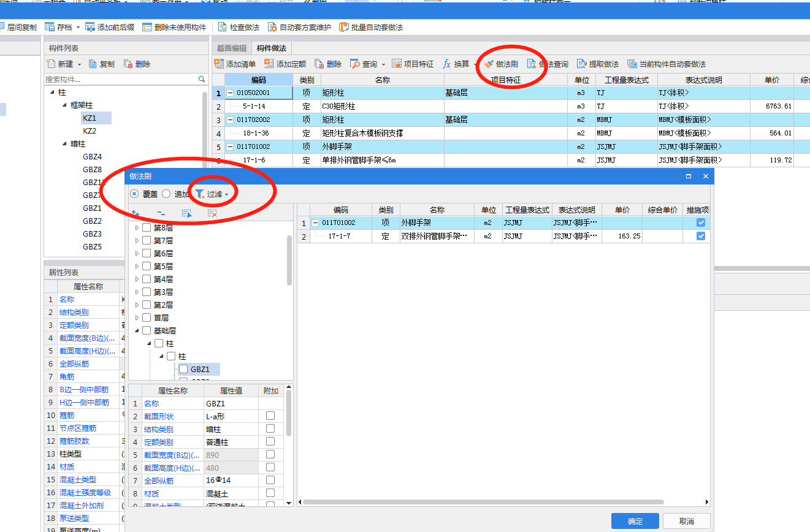Select the 追加 radio option
The image size is (810, 532).
pos(166,194)
